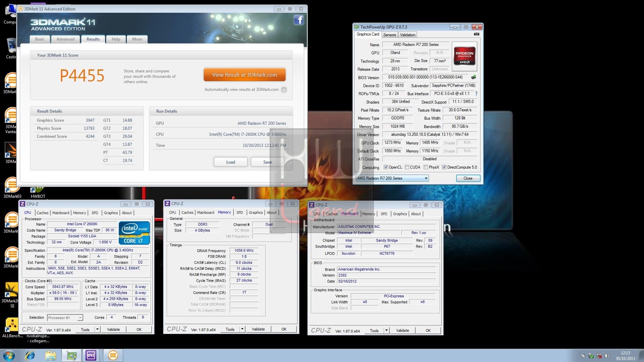Open the More tab in 3DMark 11

coord(137,39)
